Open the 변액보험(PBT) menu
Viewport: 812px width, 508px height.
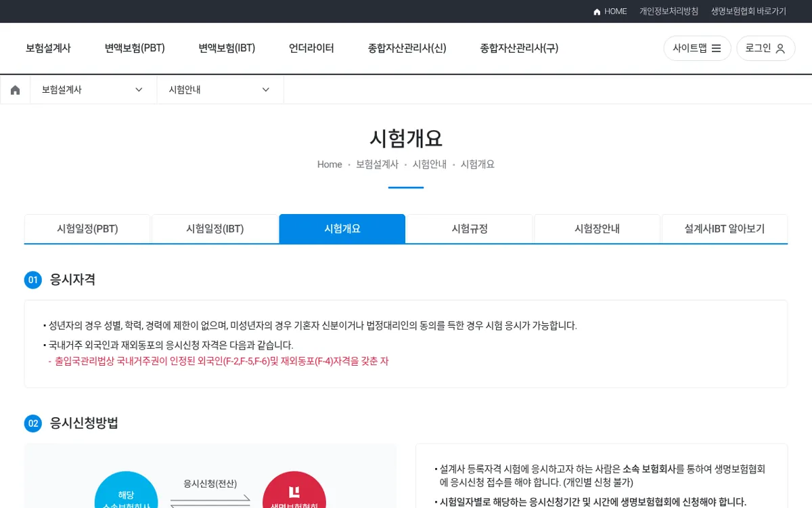(x=135, y=48)
